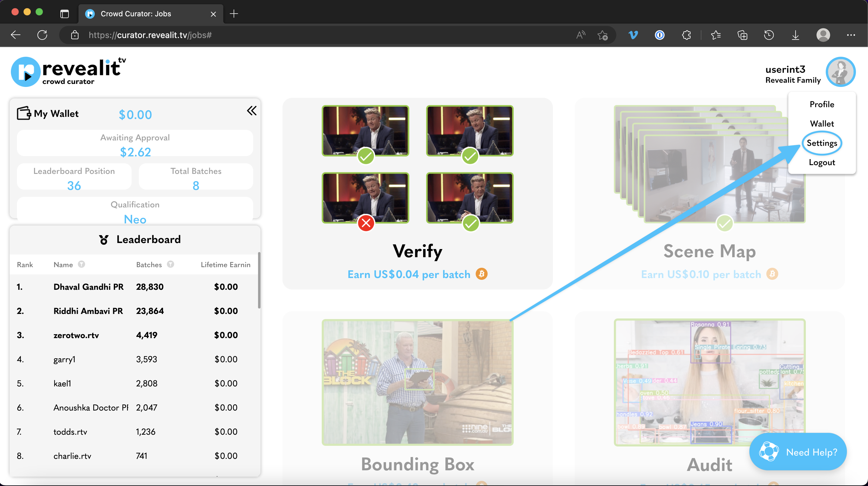
Task: Click the Batches column help icon
Action: click(x=171, y=264)
